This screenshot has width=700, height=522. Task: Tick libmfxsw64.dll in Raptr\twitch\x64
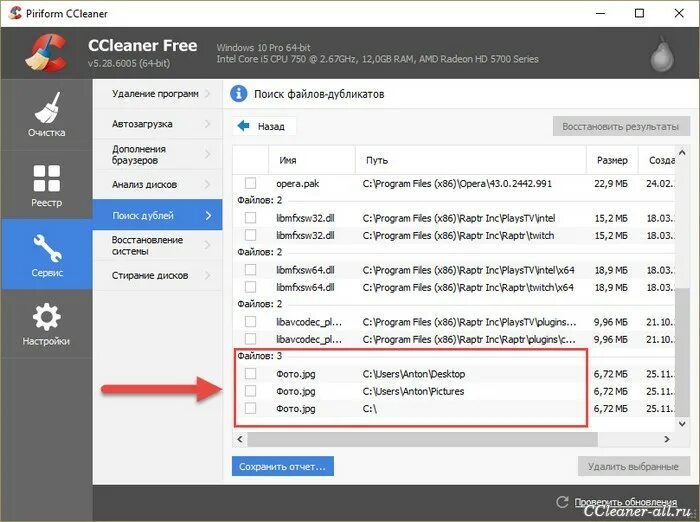point(250,287)
